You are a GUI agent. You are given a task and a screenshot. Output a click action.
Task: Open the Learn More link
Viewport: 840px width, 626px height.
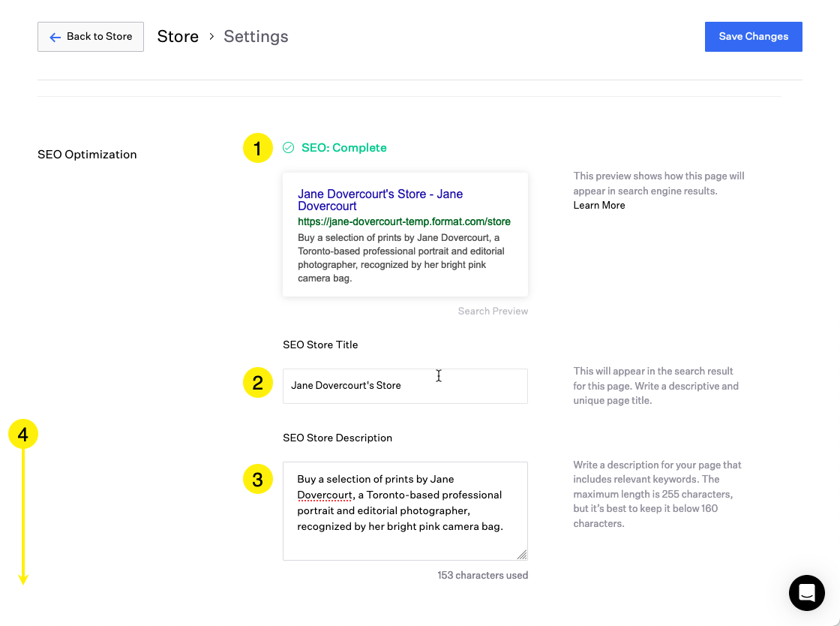598,205
